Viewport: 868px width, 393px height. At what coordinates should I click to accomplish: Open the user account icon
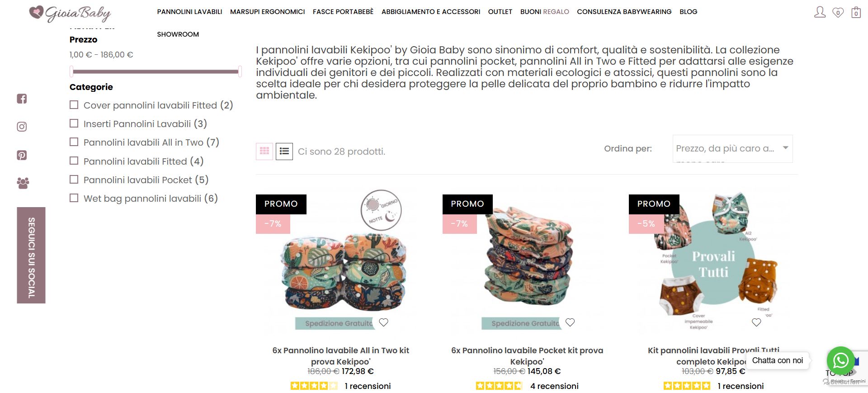820,12
